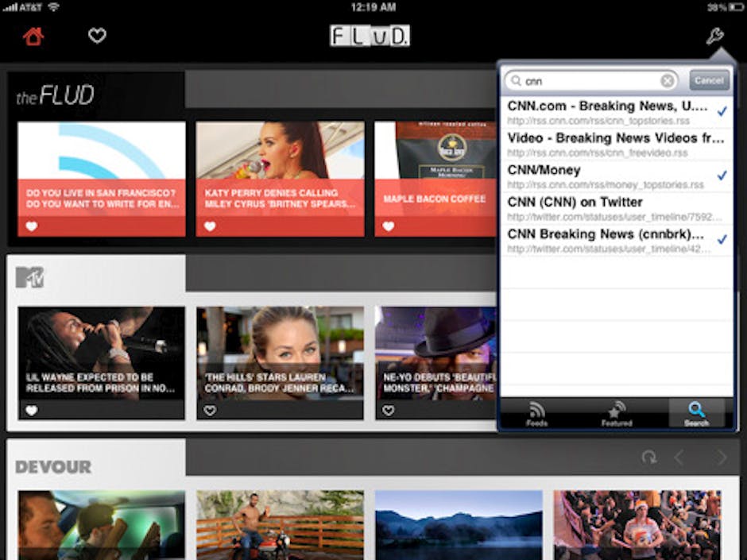This screenshot has height=560, width=747.
Task: Switch to the Featured tab
Action: [x=616, y=414]
